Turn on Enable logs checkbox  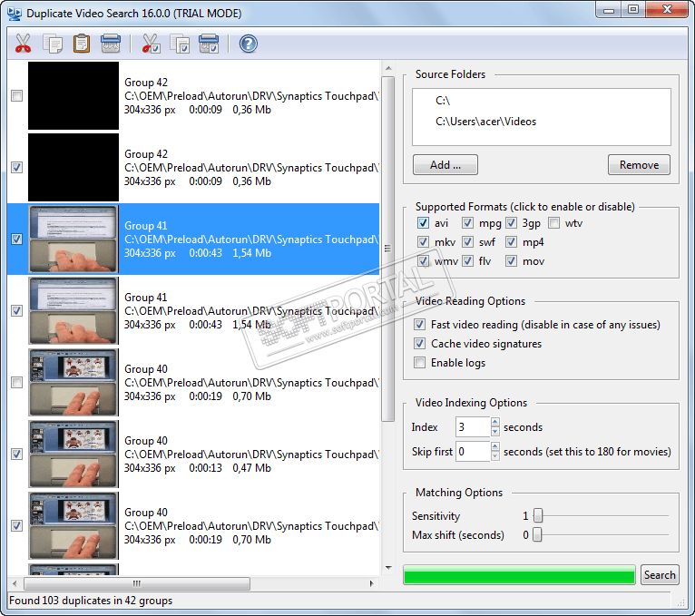(x=419, y=363)
